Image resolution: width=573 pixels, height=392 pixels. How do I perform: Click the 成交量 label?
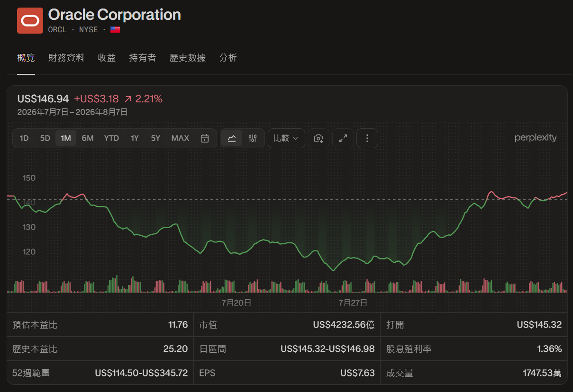pyautogui.click(x=400, y=373)
